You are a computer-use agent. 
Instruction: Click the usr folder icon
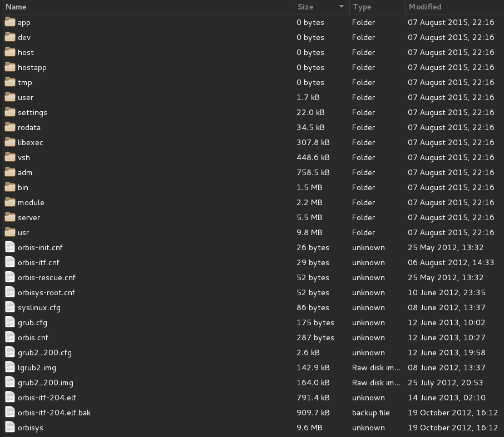[x=10, y=232]
